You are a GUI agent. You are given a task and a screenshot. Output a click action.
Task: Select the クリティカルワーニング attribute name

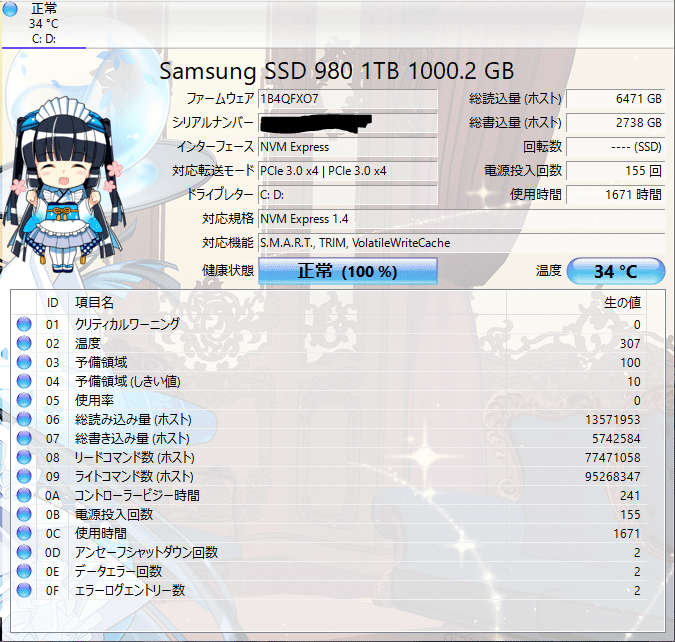coord(127,324)
